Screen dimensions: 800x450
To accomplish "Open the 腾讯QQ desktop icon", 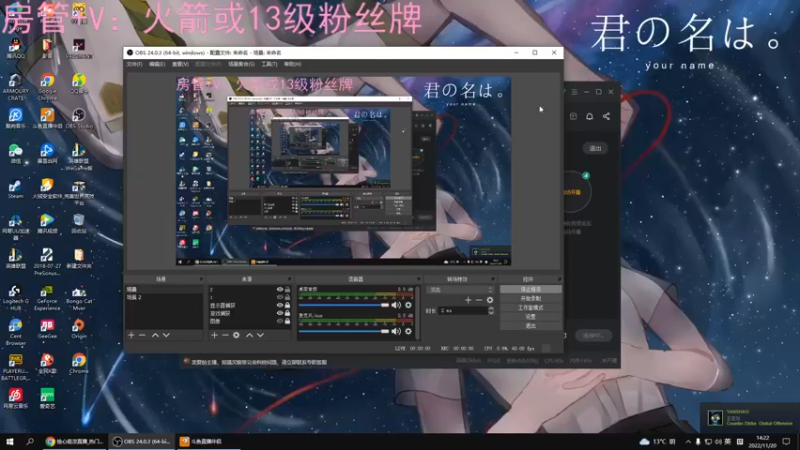I will tap(15, 48).
